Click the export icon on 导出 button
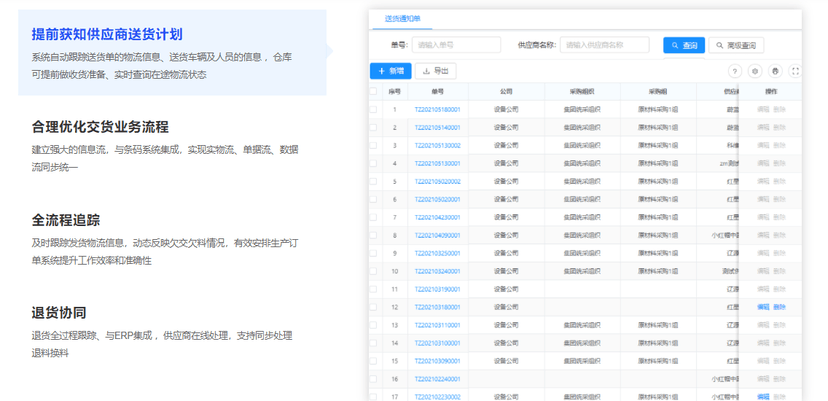The image size is (828, 401). point(426,71)
